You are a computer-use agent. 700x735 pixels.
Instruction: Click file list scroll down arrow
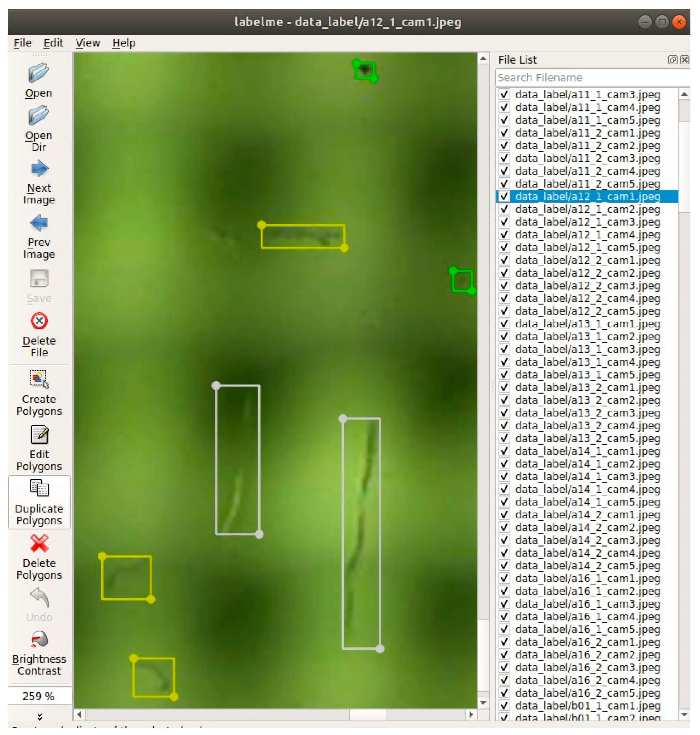pos(684,714)
